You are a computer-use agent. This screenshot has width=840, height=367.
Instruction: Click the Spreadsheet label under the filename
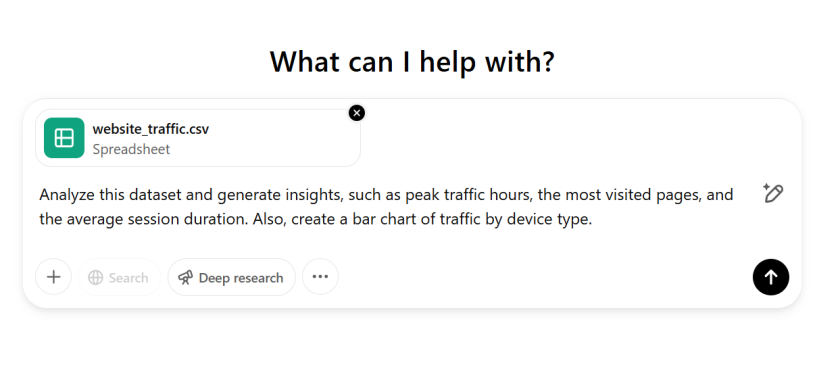tap(131, 149)
